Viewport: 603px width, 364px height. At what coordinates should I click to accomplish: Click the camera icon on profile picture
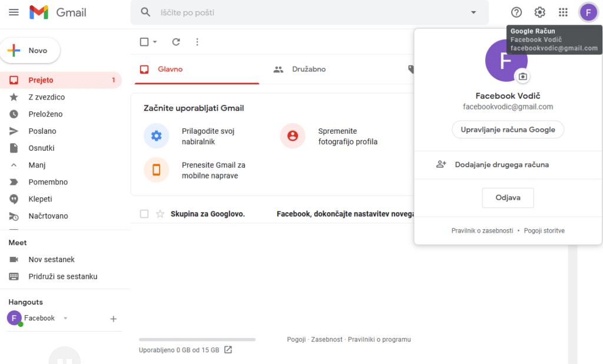pyautogui.click(x=523, y=76)
